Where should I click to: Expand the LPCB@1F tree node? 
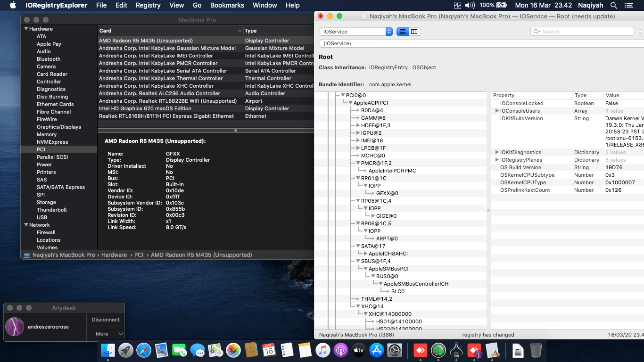(358, 148)
